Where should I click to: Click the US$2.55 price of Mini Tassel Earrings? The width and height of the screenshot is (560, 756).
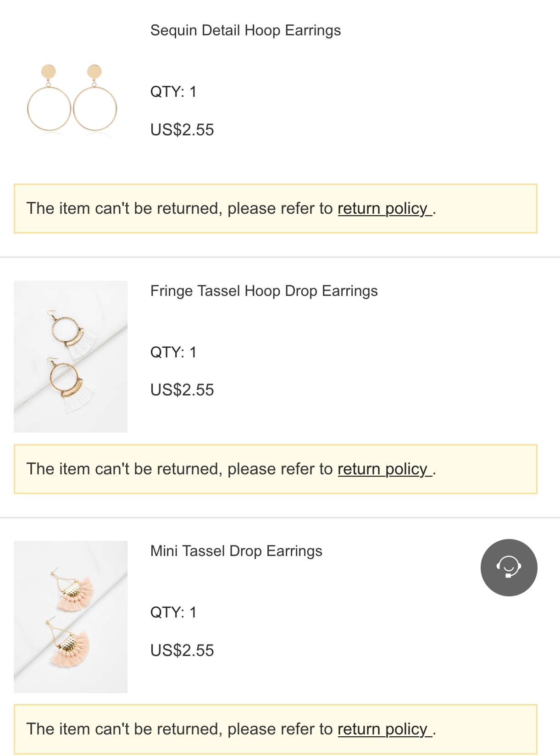[x=182, y=650]
